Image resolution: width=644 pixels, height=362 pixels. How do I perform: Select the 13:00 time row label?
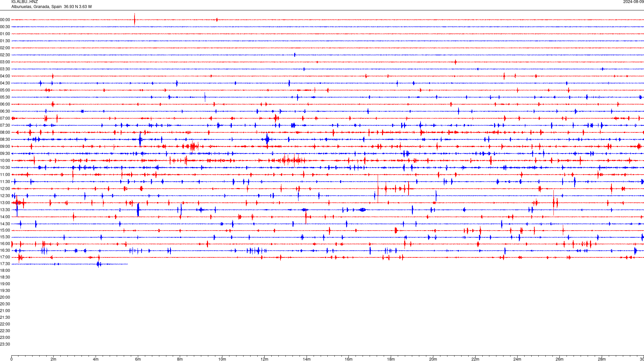coord(5,203)
